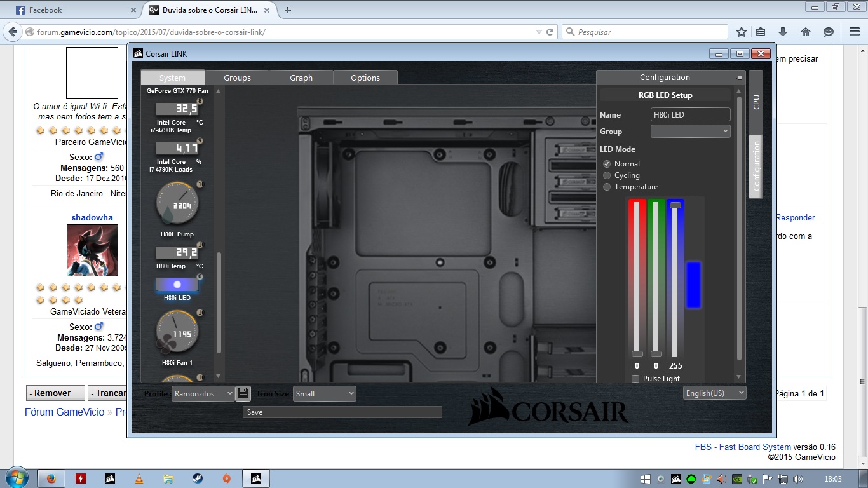
Task: Switch to the Options tab
Action: click(x=365, y=78)
